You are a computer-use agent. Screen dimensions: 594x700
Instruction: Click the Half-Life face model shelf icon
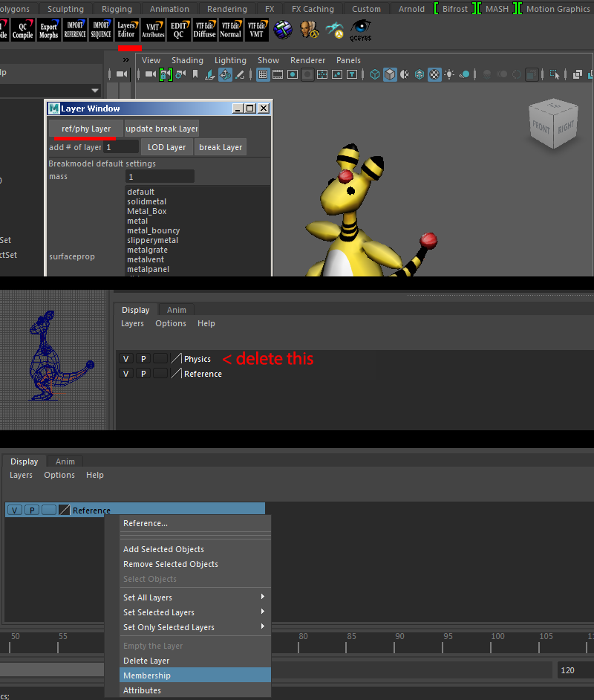click(309, 30)
